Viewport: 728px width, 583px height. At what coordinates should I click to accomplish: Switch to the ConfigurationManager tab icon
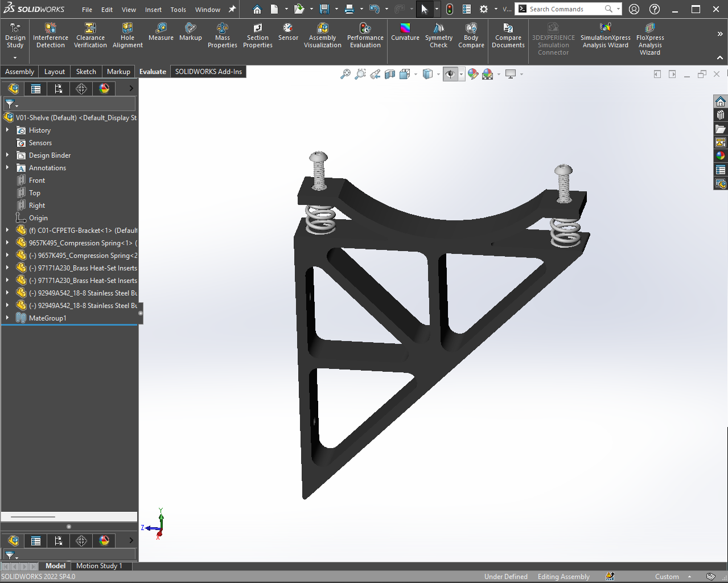(59, 89)
